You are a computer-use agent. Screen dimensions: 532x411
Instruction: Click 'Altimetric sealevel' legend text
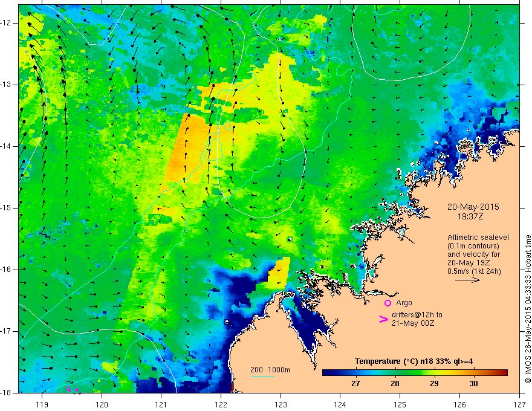click(x=478, y=238)
